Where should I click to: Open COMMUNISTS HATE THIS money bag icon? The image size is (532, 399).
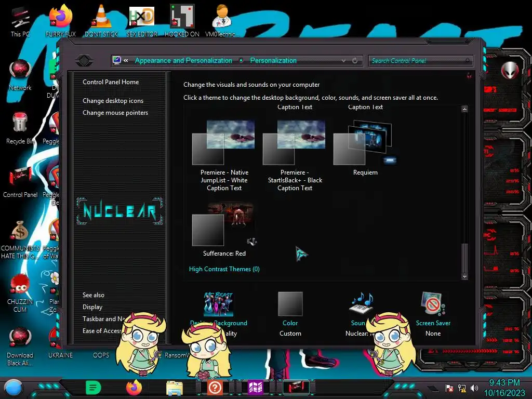[x=20, y=240]
